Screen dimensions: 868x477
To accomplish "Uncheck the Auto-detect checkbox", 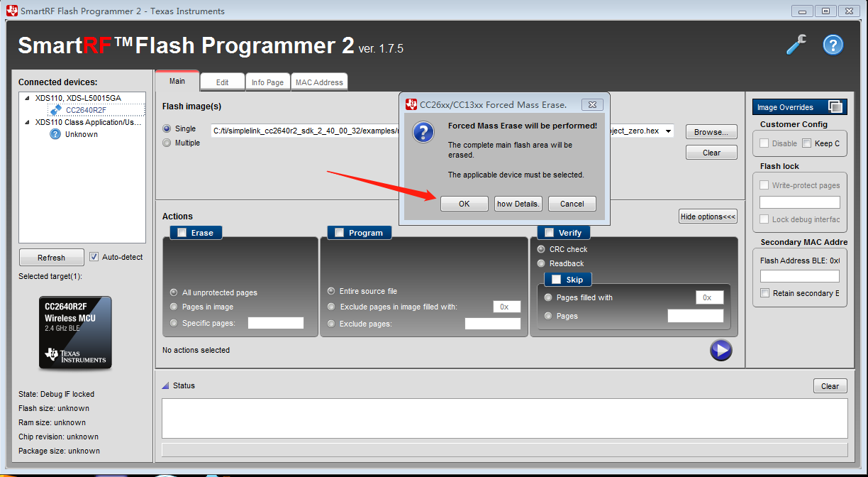I will coord(94,257).
